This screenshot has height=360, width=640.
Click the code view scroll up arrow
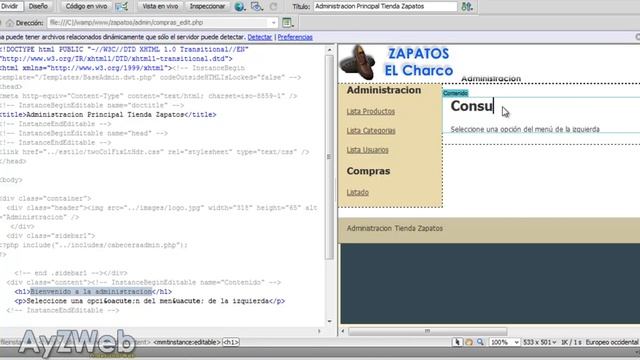tap(329, 50)
